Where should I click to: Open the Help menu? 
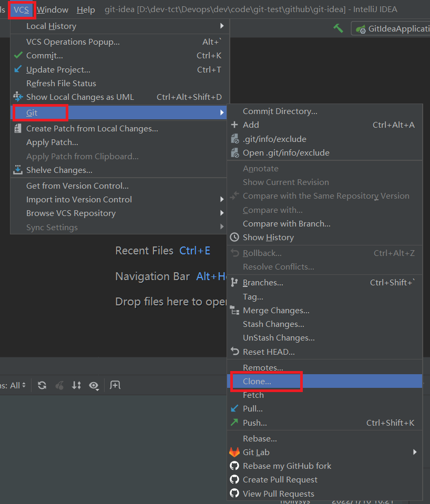pyautogui.click(x=86, y=10)
